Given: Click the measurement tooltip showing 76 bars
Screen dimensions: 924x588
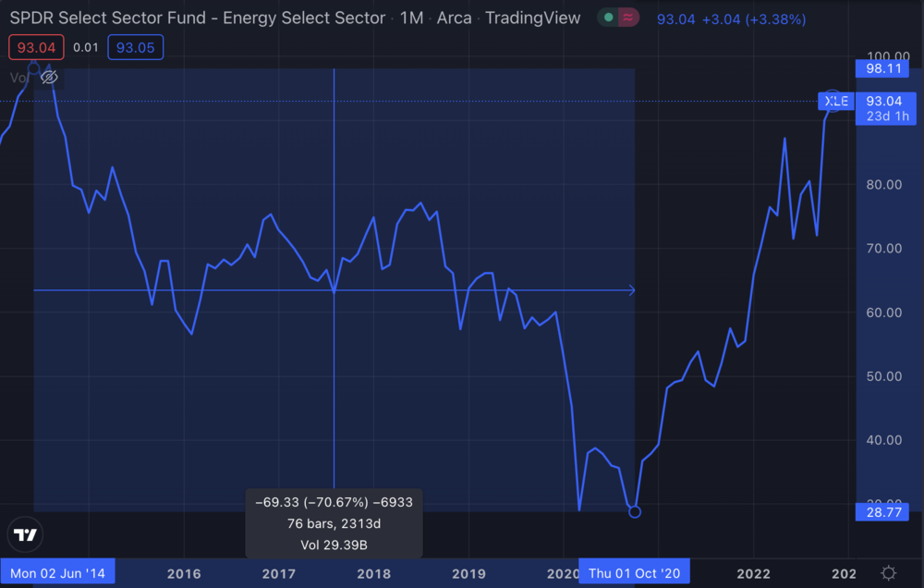Looking at the screenshot, I should 334,523.
